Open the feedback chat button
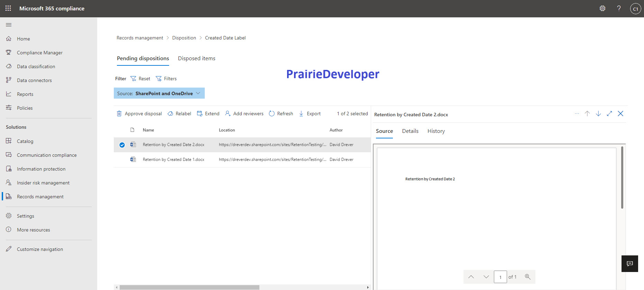This screenshot has width=644, height=290. (x=630, y=264)
